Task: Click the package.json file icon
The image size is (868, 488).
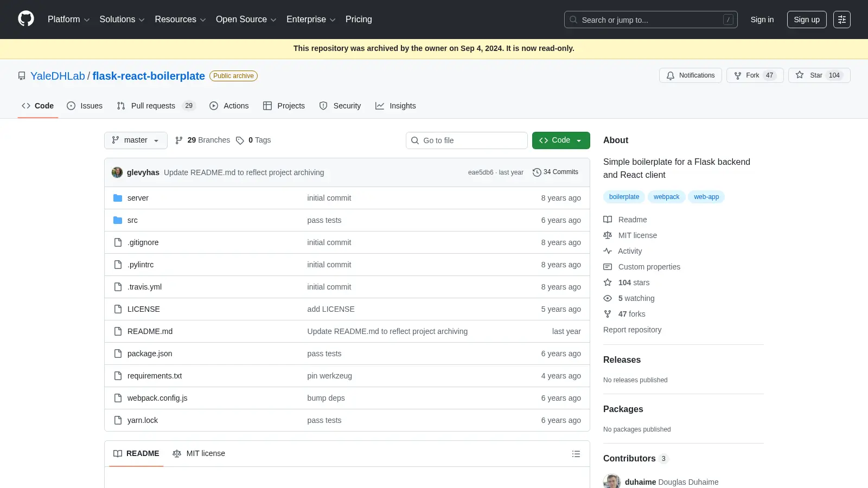Action: [x=118, y=354]
